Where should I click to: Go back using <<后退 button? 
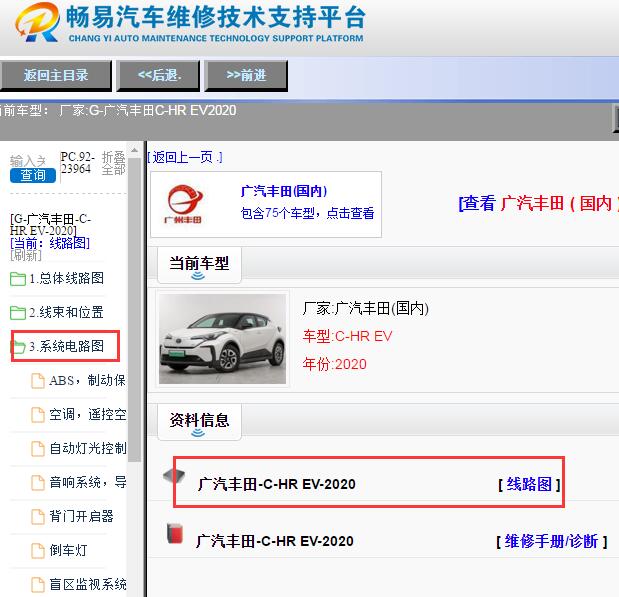point(159,75)
